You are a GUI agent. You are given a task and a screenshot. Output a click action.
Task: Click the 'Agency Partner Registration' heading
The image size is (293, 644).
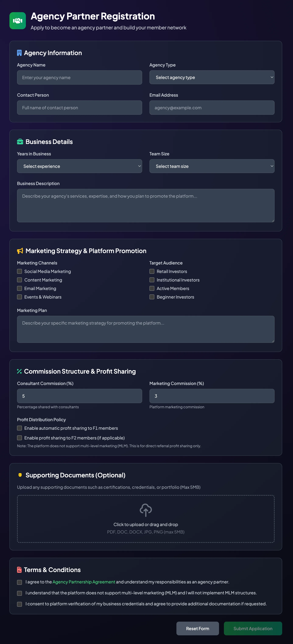93,16
